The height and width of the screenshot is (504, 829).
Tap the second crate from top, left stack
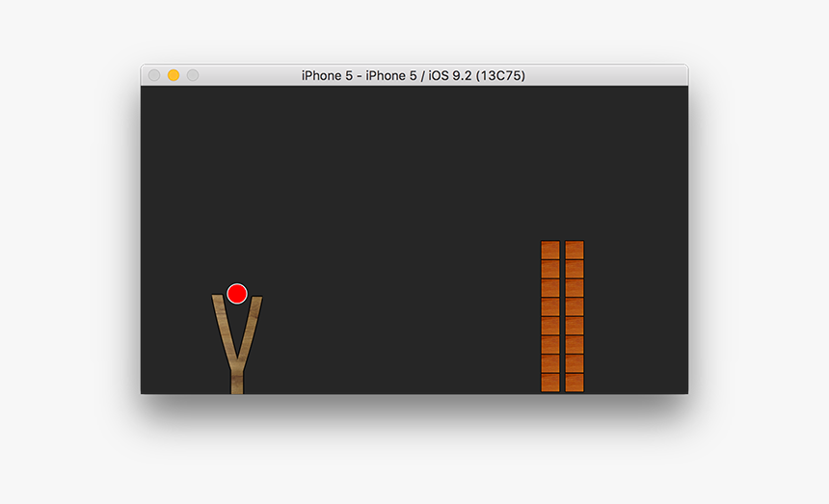pos(550,269)
